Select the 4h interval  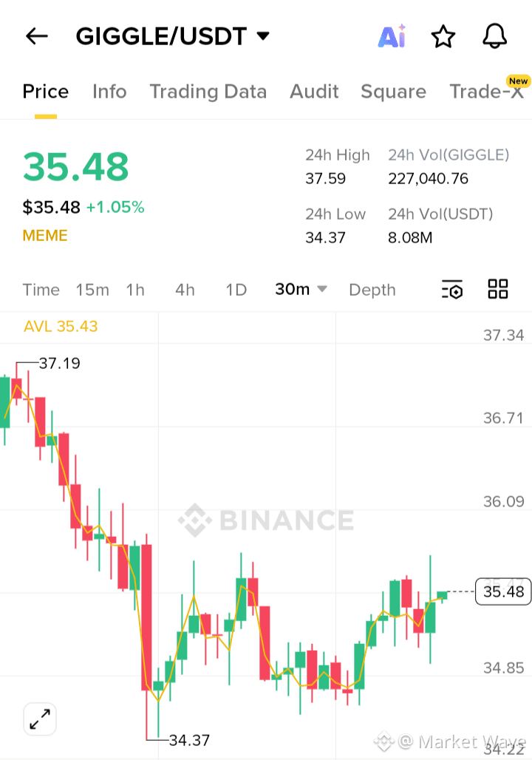click(x=185, y=290)
